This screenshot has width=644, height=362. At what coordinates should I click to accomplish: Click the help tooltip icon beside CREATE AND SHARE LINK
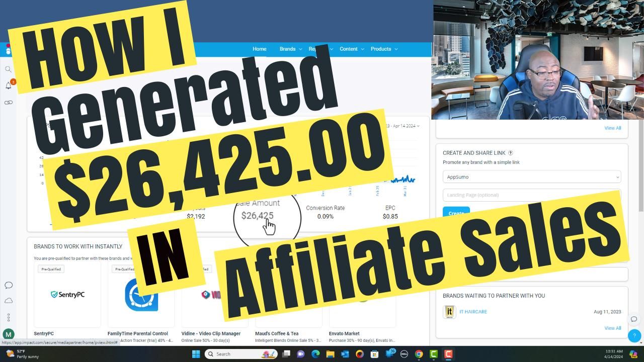click(510, 153)
